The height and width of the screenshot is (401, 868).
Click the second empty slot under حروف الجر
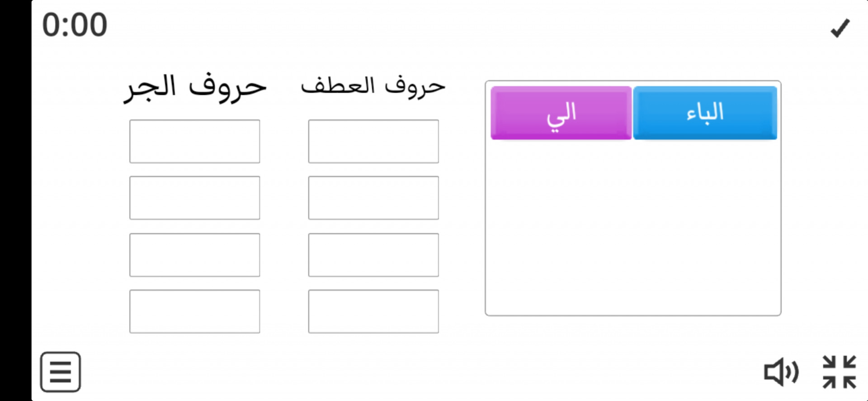coord(195,198)
